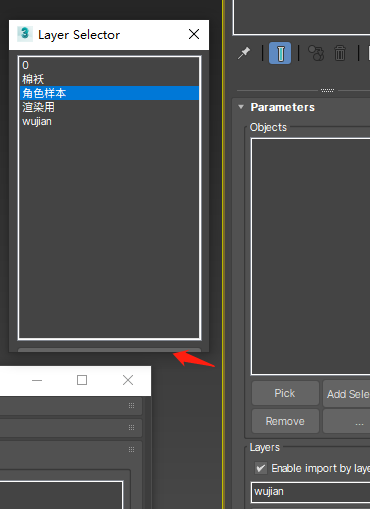Click the panel divider grip dots above Parameters

tap(327, 90)
